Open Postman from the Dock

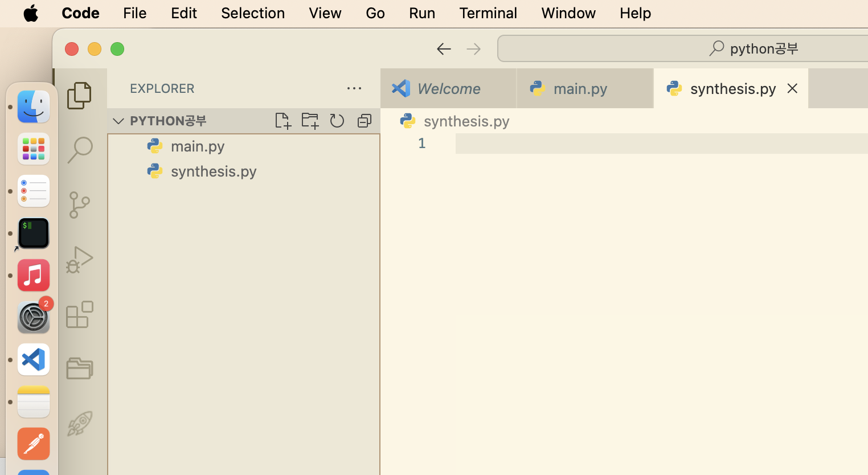click(34, 444)
